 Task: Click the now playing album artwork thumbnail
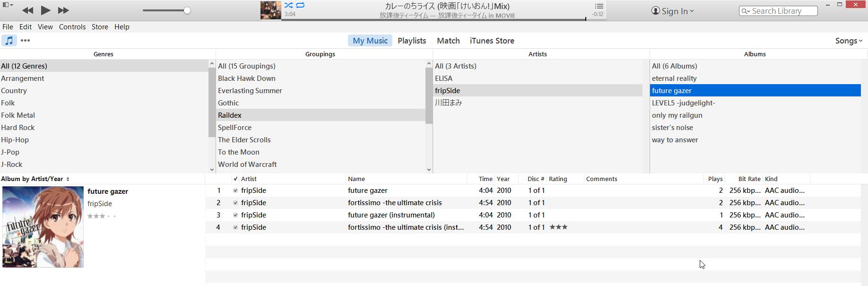pyautogui.click(x=270, y=10)
